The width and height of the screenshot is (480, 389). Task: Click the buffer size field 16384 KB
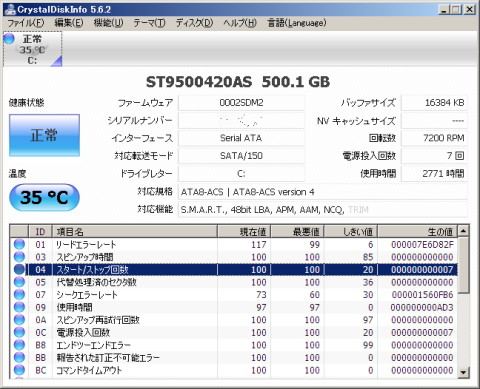(x=434, y=103)
